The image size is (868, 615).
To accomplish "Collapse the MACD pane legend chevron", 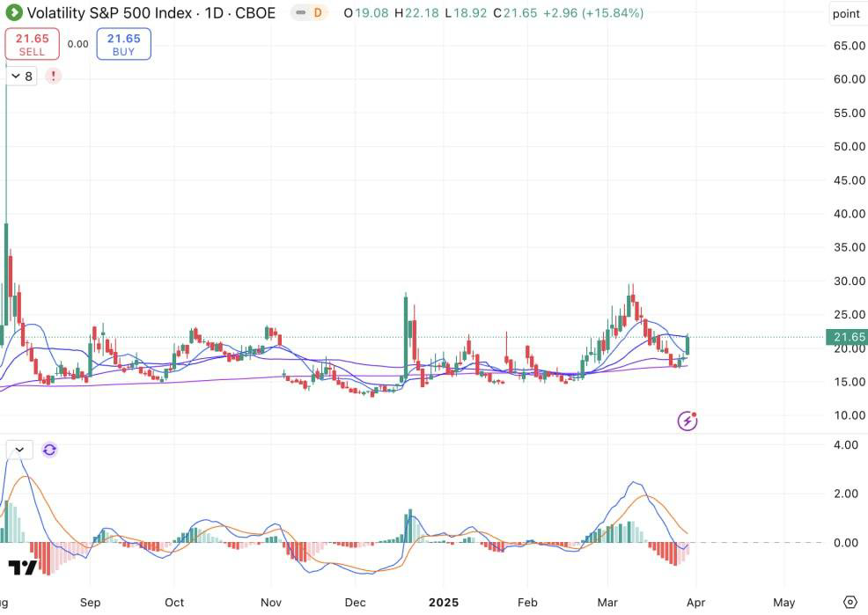I will 19,450.
